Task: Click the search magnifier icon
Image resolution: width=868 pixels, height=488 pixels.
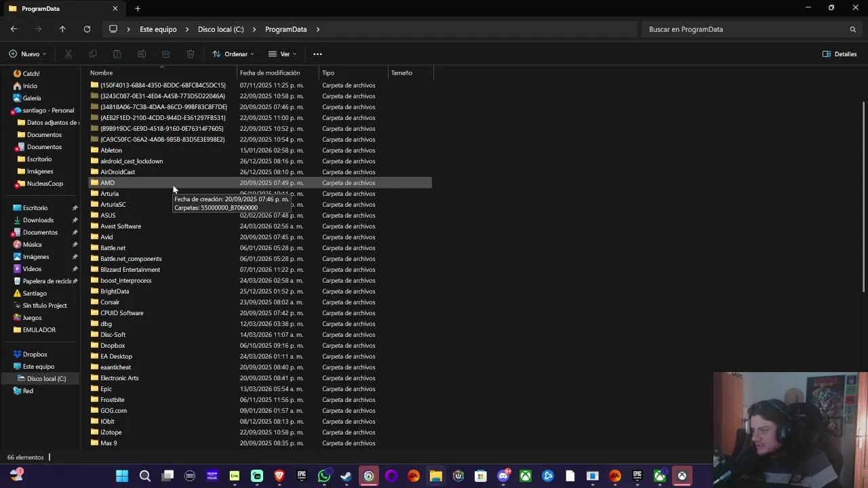Action: click(853, 29)
